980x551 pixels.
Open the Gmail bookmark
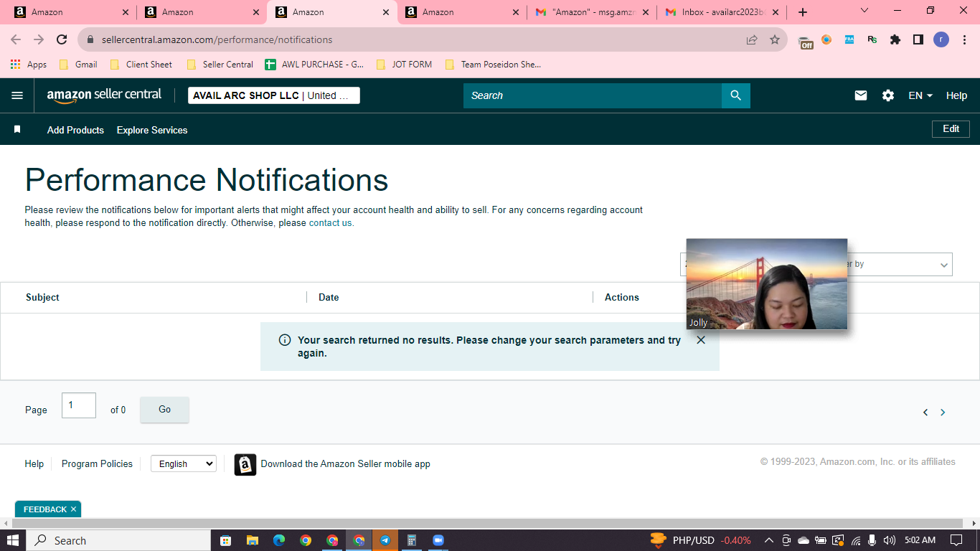coord(78,65)
